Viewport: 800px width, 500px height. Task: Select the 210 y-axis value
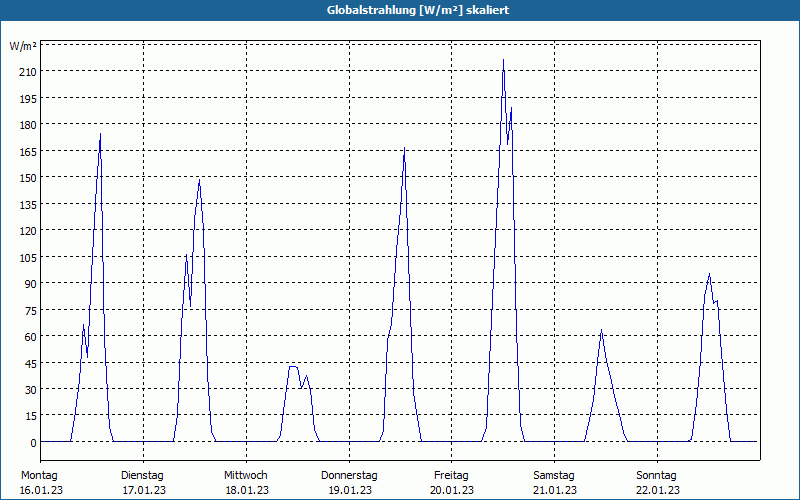pos(28,72)
